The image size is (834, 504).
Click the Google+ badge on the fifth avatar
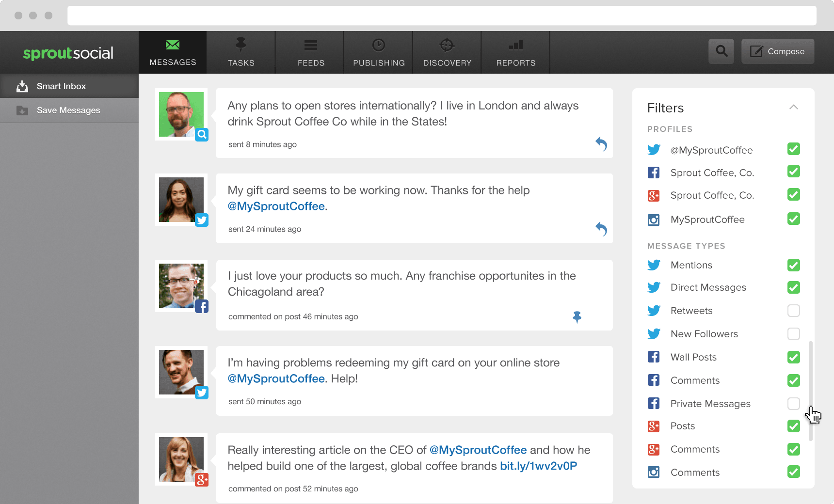tap(202, 480)
